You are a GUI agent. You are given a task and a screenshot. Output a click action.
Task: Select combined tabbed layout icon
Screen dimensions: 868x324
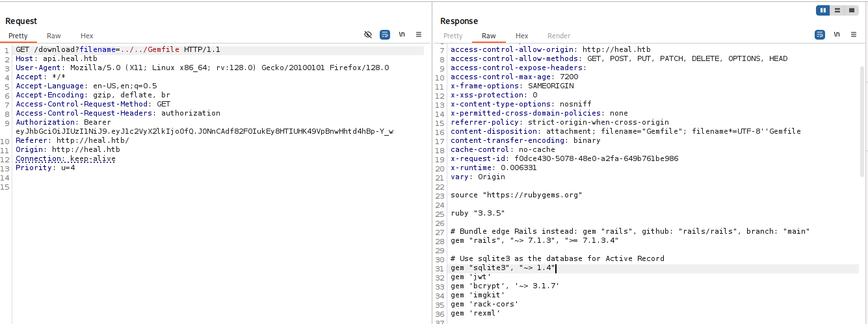pyautogui.click(x=851, y=10)
